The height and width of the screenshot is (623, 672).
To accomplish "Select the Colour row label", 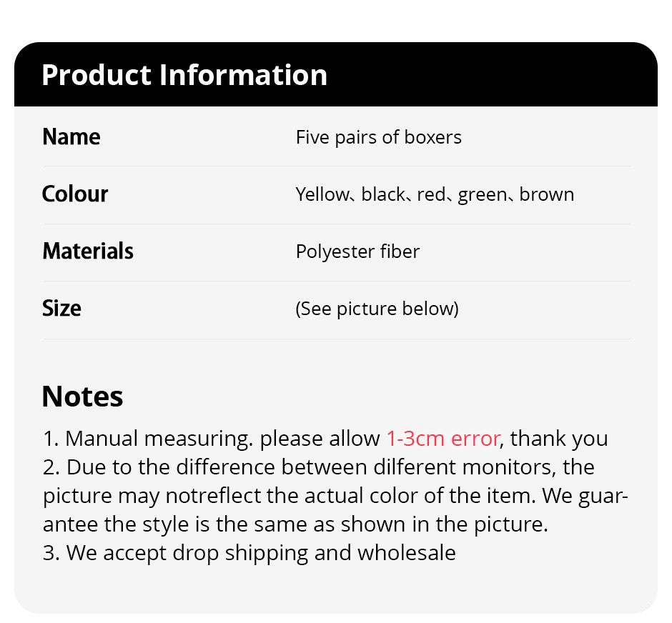I will (75, 194).
